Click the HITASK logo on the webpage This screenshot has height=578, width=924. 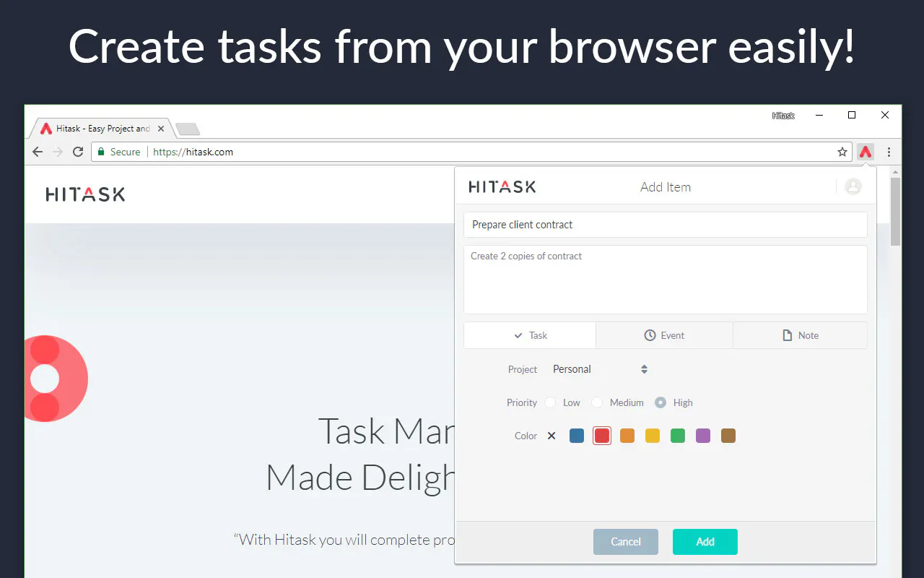tap(85, 194)
